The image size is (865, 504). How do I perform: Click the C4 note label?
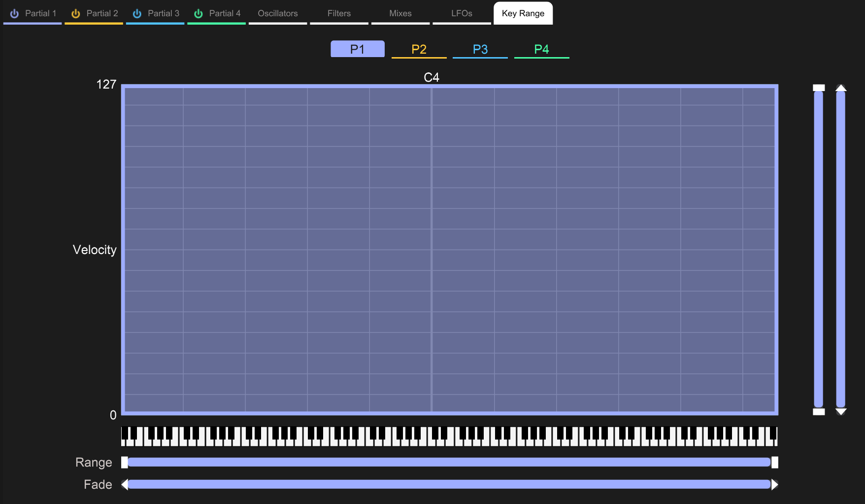pos(432,77)
